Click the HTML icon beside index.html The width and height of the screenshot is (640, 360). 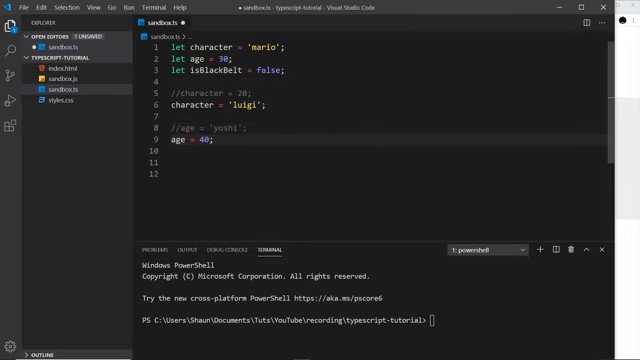[42, 68]
